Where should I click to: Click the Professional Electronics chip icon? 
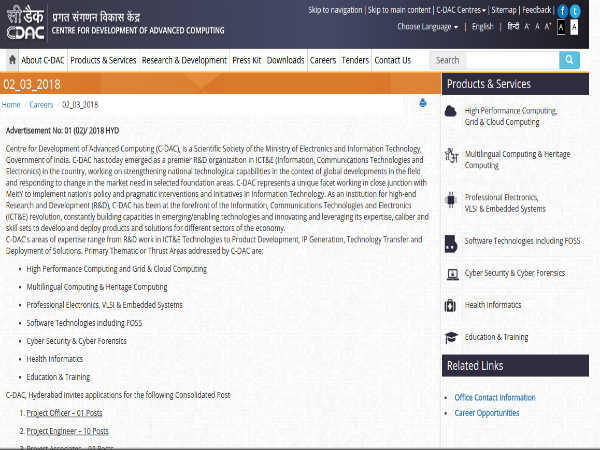point(451,199)
